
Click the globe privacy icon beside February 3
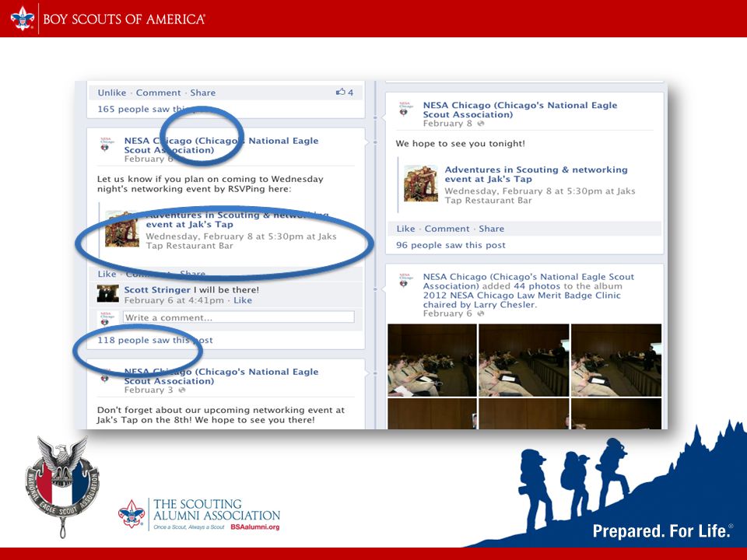click(181, 390)
